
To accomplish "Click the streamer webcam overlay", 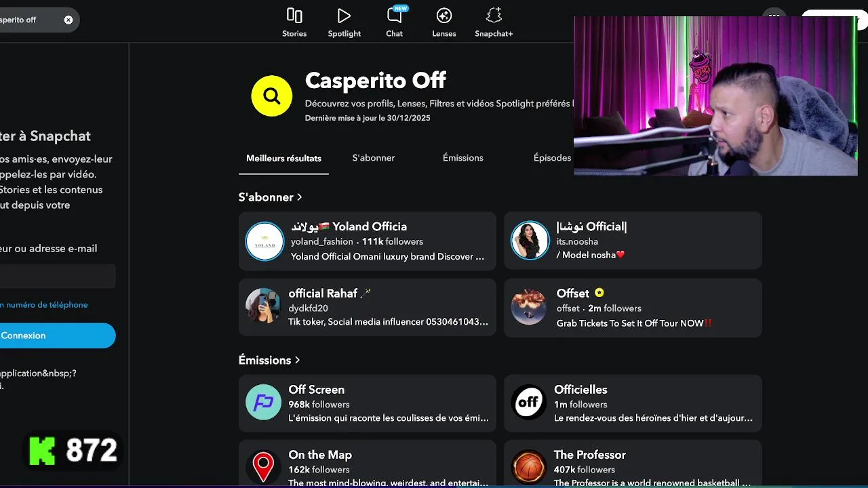I will (x=715, y=96).
